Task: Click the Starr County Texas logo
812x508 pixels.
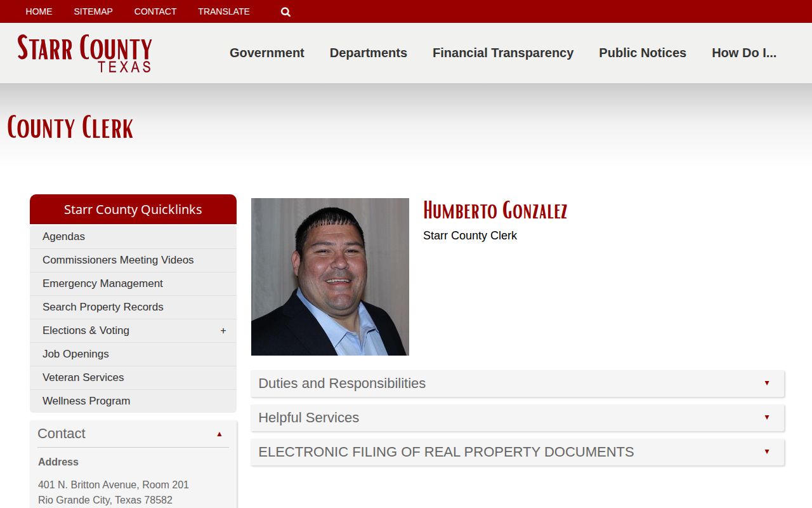Action: 84,53
